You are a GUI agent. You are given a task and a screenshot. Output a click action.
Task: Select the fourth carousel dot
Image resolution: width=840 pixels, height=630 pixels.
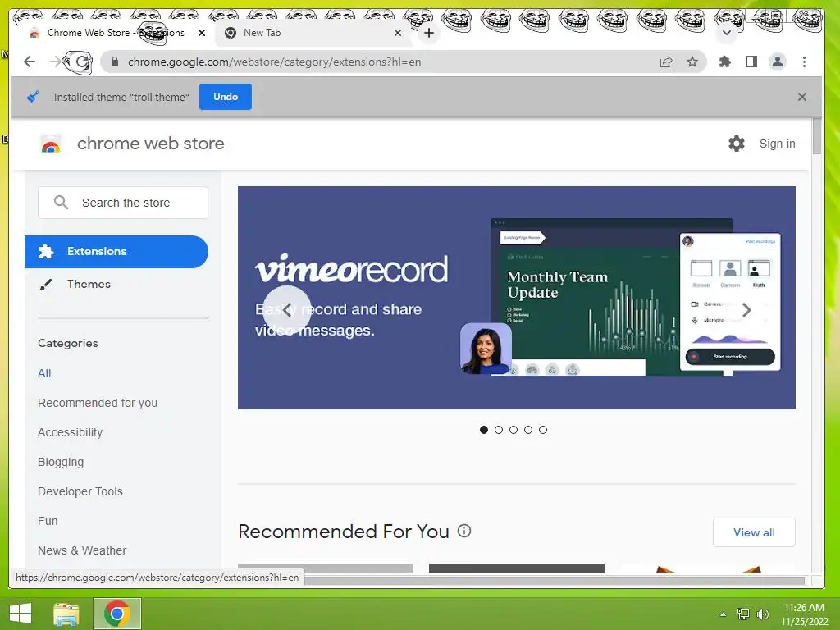point(528,430)
